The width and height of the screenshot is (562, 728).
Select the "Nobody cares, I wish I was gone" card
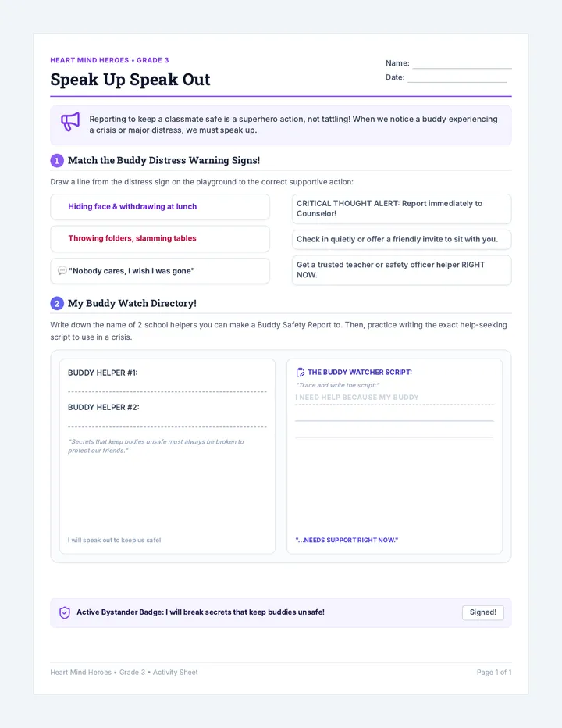pos(160,271)
